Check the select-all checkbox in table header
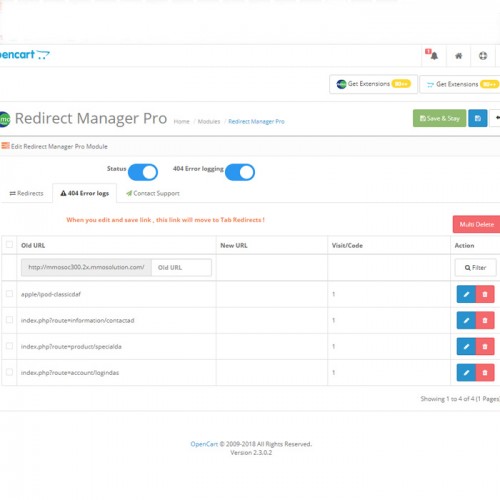The height and width of the screenshot is (500, 500). pyautogui.click(x=9, y=245)
